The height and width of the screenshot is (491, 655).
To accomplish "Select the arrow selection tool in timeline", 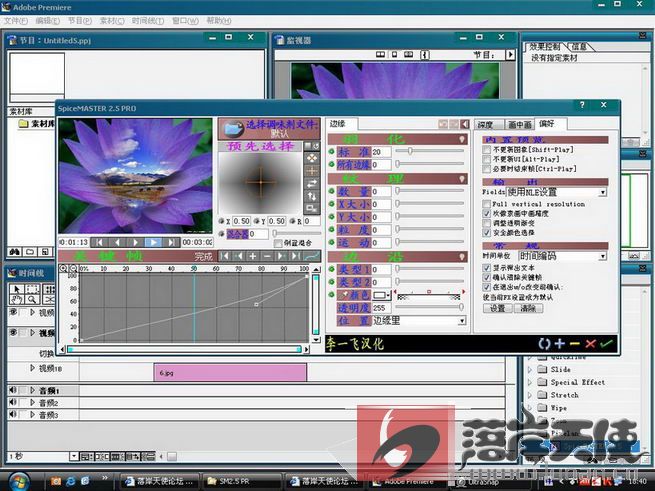I will pos(16,289).
